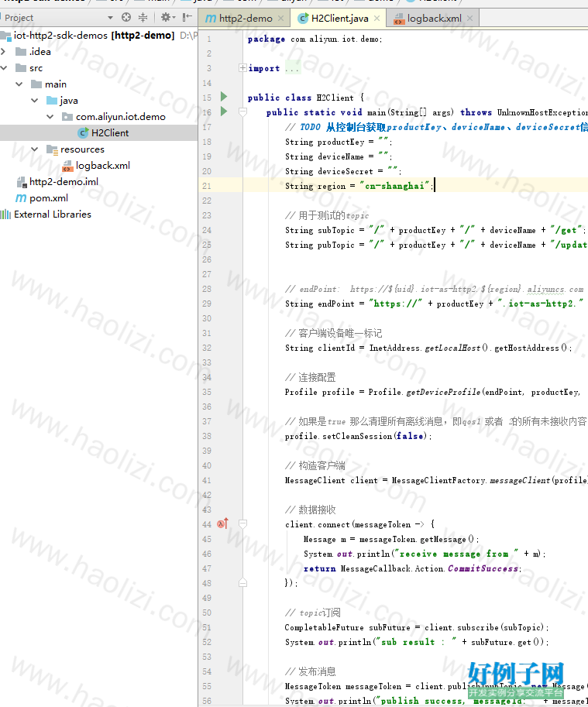This screenshot has width=588, height=707.
Task: Click the package declaration line
Action: click(315, 39)
